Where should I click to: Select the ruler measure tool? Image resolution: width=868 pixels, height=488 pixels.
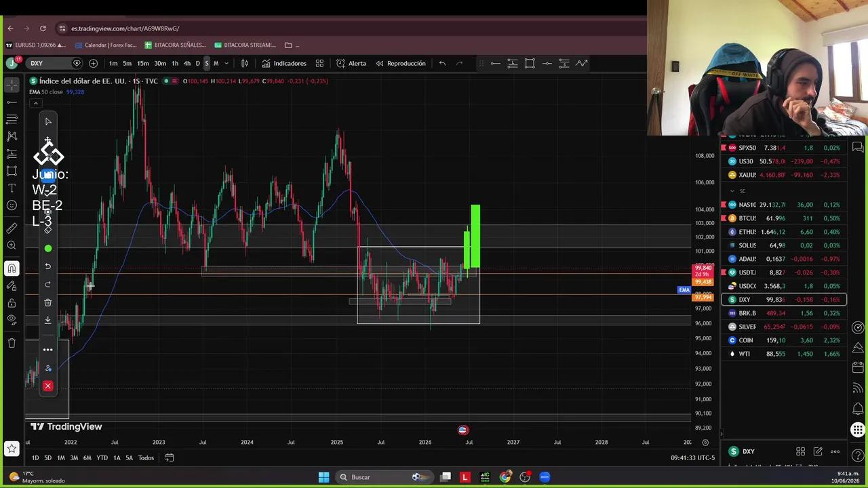click(x=12, y=228)
